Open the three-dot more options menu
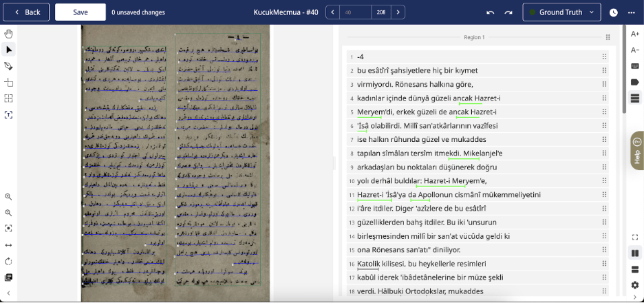The image size is (644, 303). [x=632, y=12]
